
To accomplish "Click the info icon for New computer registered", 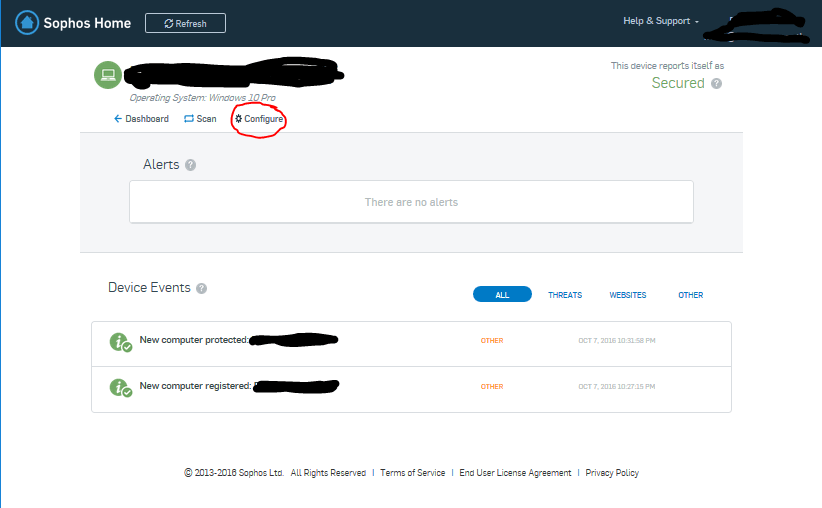I will (x=120, y=388).
